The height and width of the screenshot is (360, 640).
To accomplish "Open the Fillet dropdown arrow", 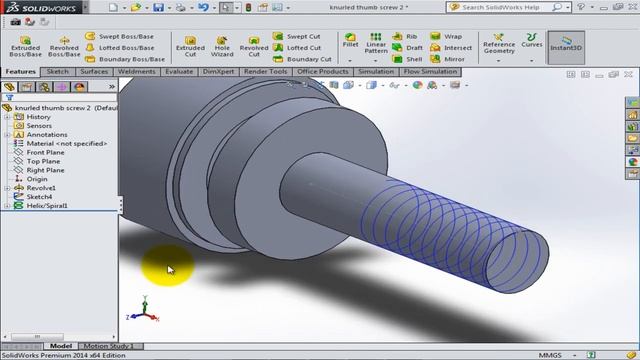I will pos(350,60).
